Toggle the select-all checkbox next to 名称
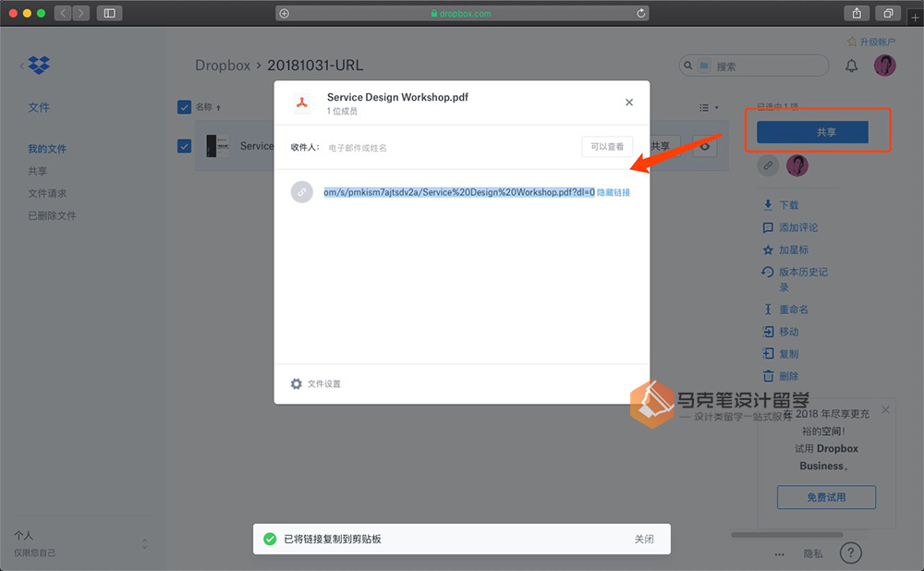The image size is (924, 571). tap(185, 107)
